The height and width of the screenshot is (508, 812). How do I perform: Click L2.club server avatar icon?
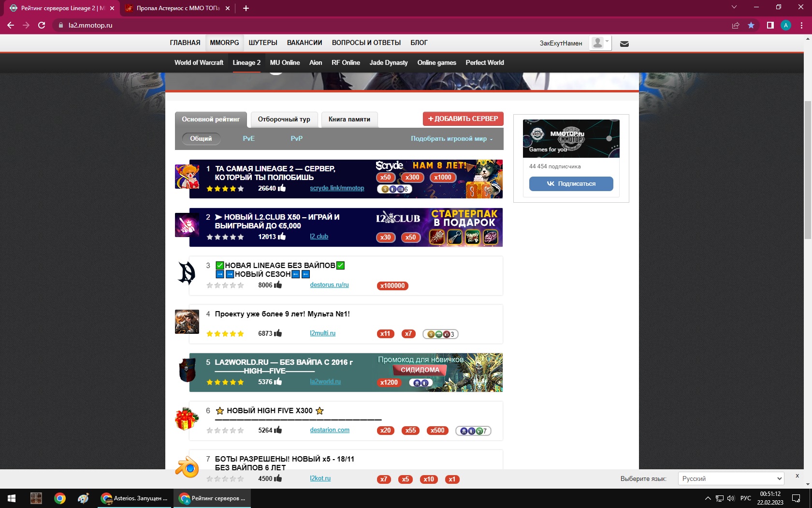coord(187,225)
